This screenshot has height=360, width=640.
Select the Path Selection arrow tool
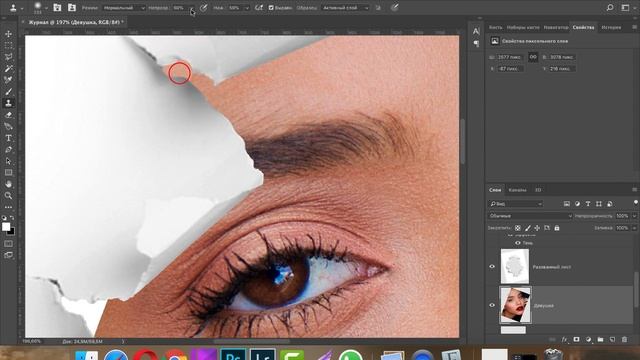[x=8, y=161]
